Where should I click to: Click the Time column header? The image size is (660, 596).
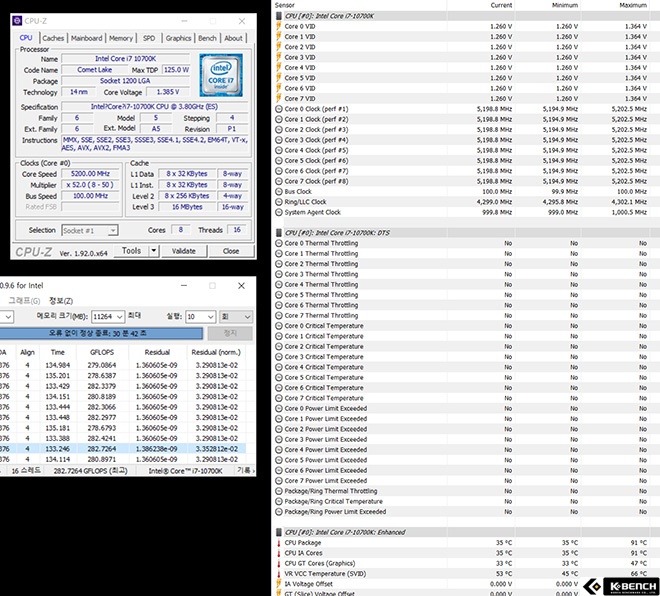[58, 352]
